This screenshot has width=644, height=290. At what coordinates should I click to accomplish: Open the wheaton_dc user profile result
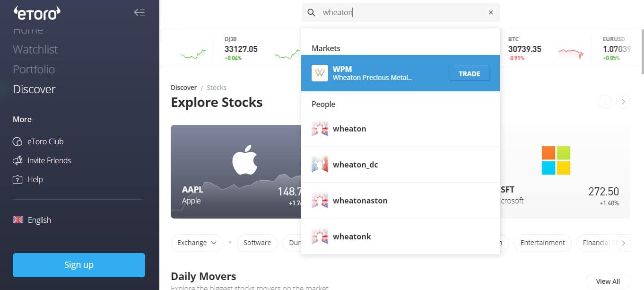click(400, 165)
